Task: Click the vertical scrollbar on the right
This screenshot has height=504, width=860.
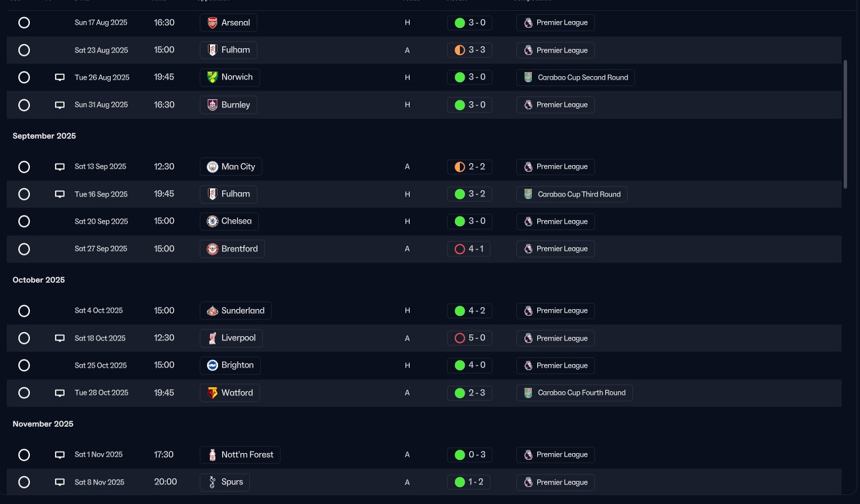Action: coord(845,122)
